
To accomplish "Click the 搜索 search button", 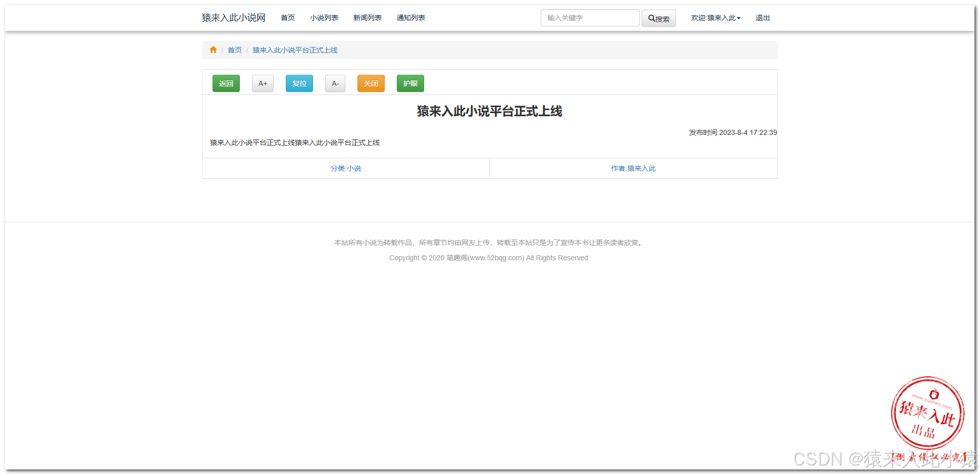I will [x=658, y=18].
